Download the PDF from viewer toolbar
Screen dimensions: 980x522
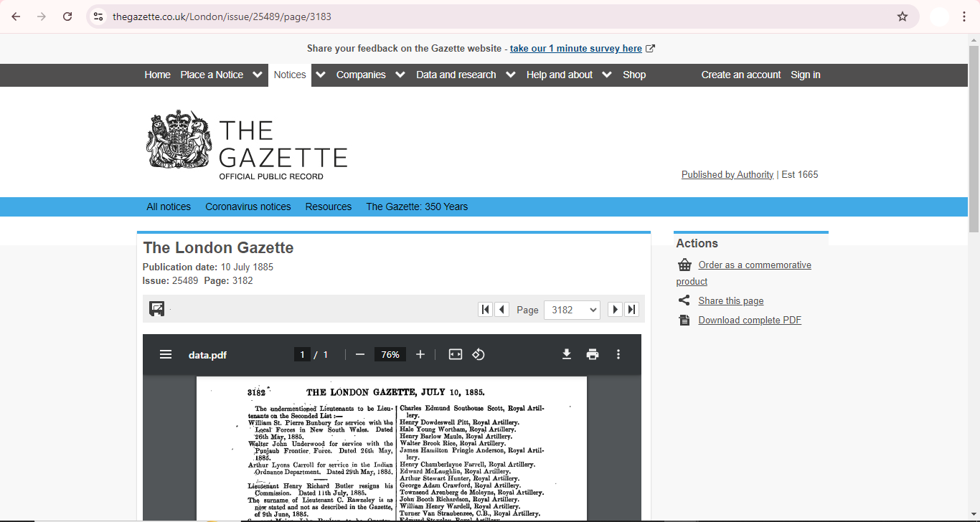click(x=567, y=354)
